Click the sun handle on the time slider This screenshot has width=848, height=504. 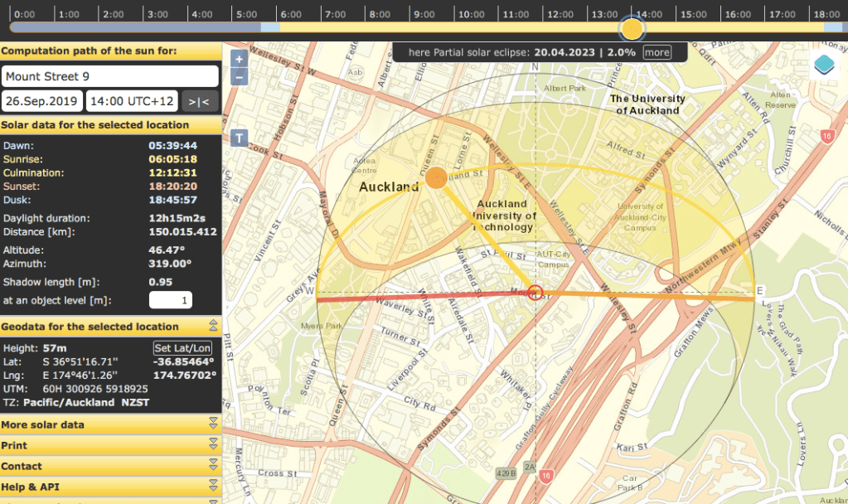[632, 29]
